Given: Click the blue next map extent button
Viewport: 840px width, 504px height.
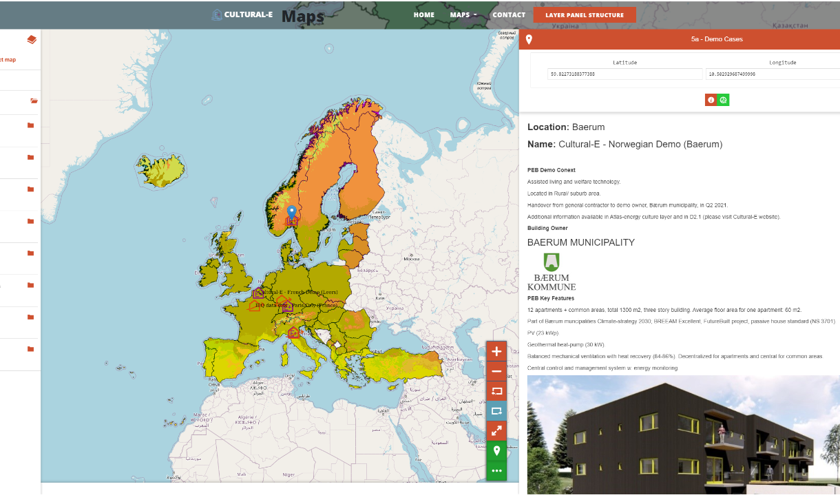Looking at the screenshot, I should click(x=496, y=411).
